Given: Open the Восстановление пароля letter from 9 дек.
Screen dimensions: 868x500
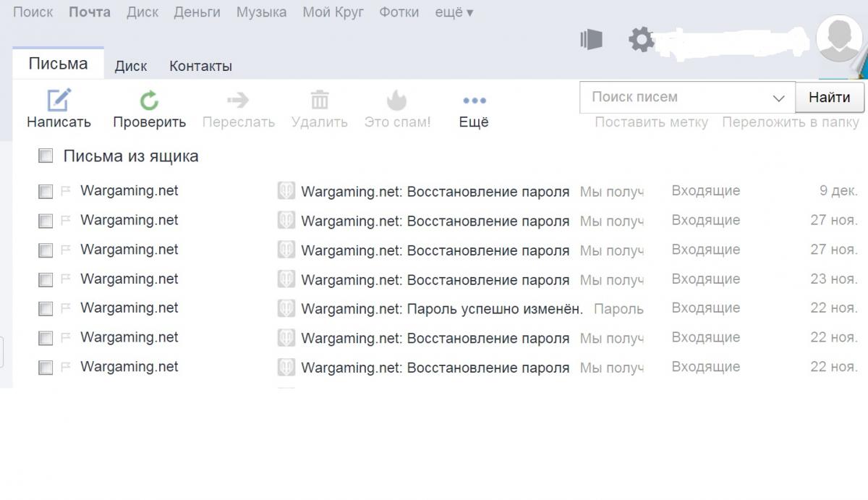Looking at the screenshot, I should click(x=435, y=192).
